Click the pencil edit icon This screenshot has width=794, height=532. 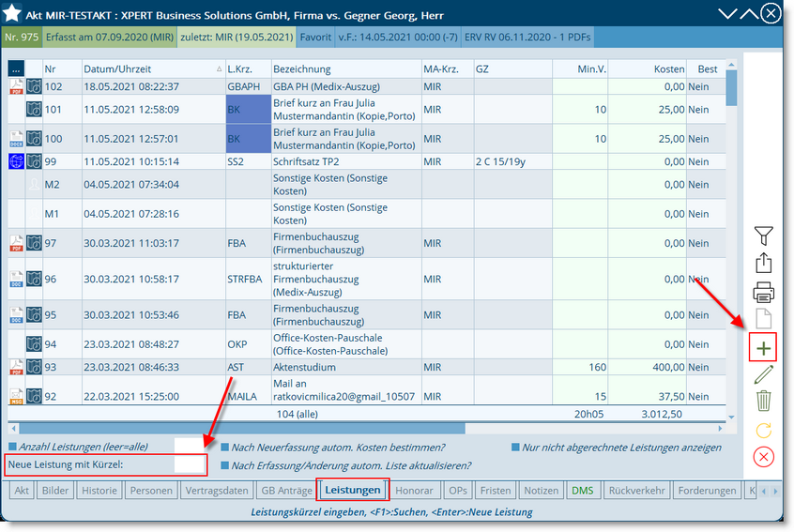(763, 374)
